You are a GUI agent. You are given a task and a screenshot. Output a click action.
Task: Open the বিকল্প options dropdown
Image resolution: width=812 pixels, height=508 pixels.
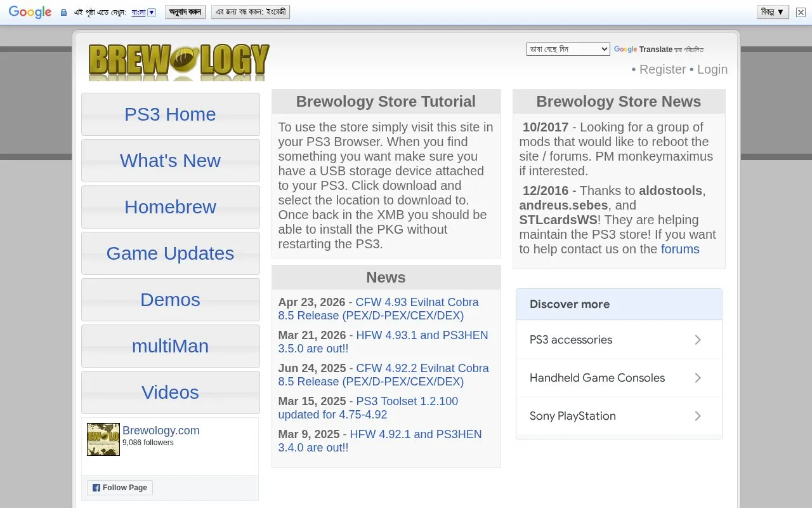(773, 12)
